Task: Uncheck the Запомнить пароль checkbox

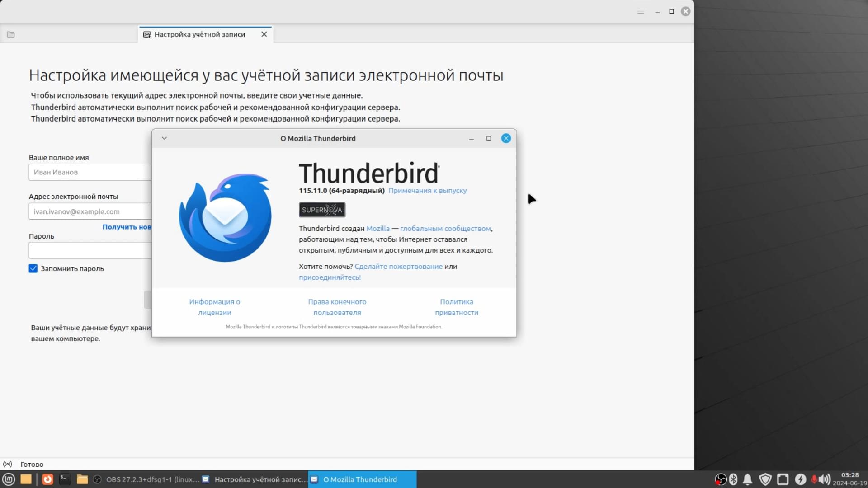Action: (33, 268)
